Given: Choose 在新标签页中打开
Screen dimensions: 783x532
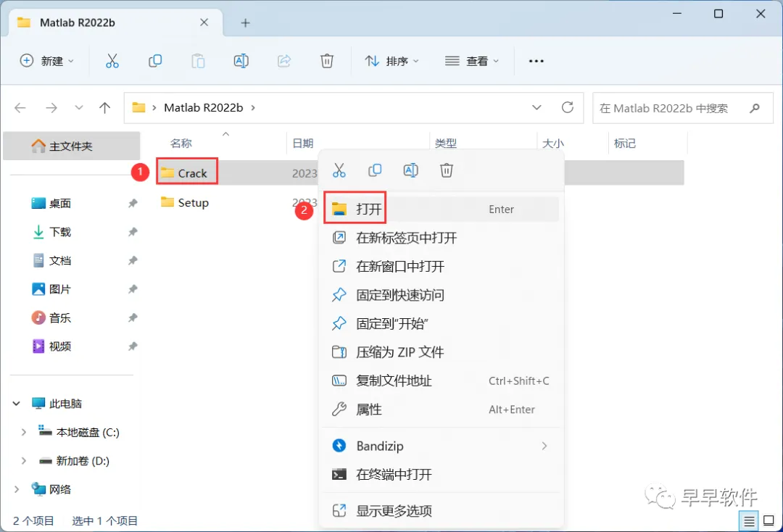Looking at the screenshot, I should point(441,238).
